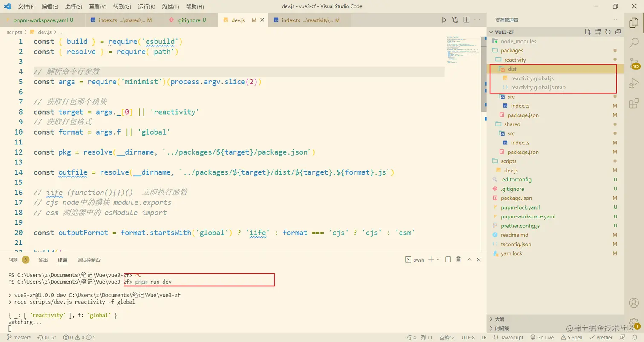Open the Accounts icon
Screen dimensions: 644x342
pyautogui.click(x=634, y=303)
